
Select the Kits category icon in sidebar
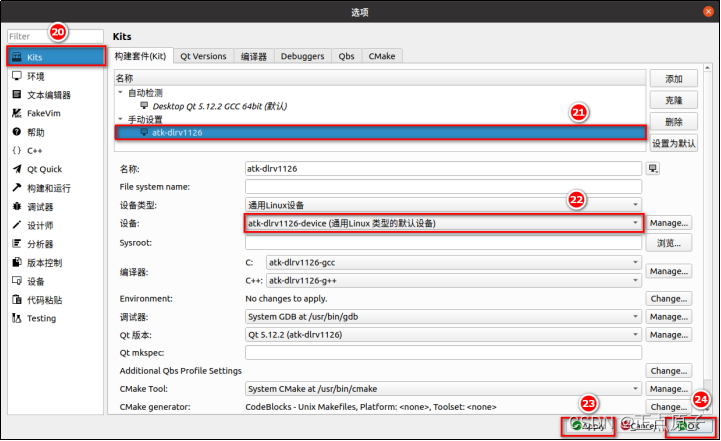pos(17,57)
